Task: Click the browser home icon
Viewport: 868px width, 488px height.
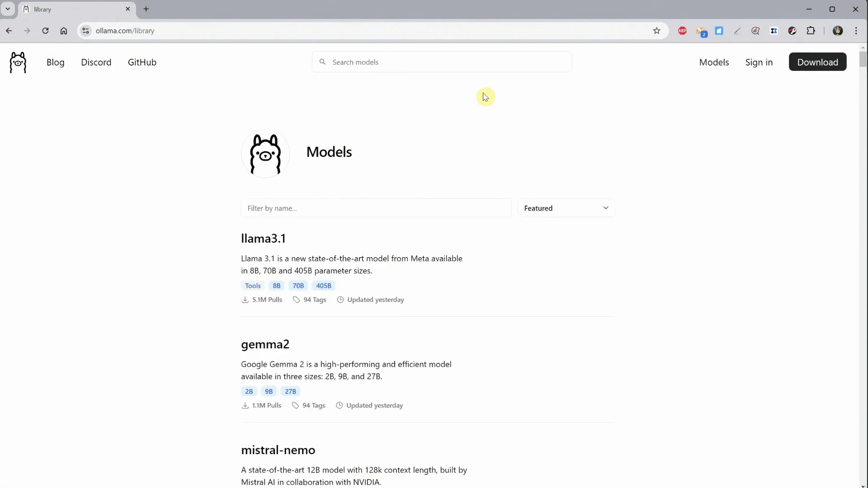Action: 64,31
